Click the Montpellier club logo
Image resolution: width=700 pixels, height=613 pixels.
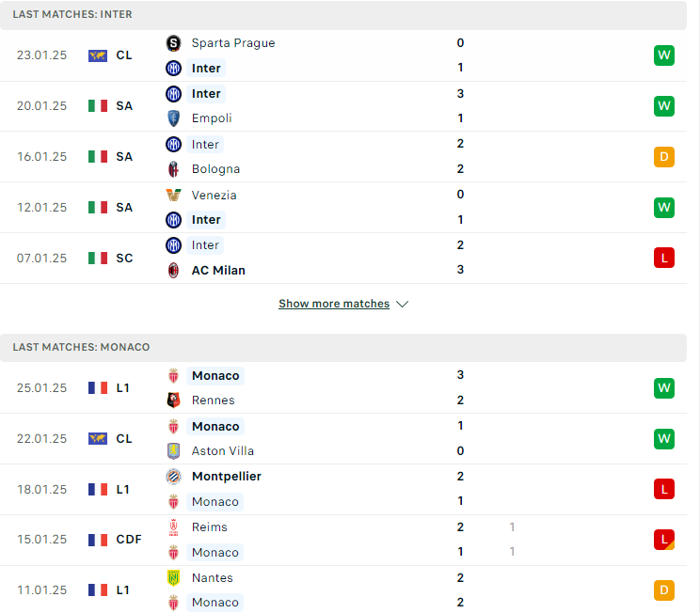point(173,477)
